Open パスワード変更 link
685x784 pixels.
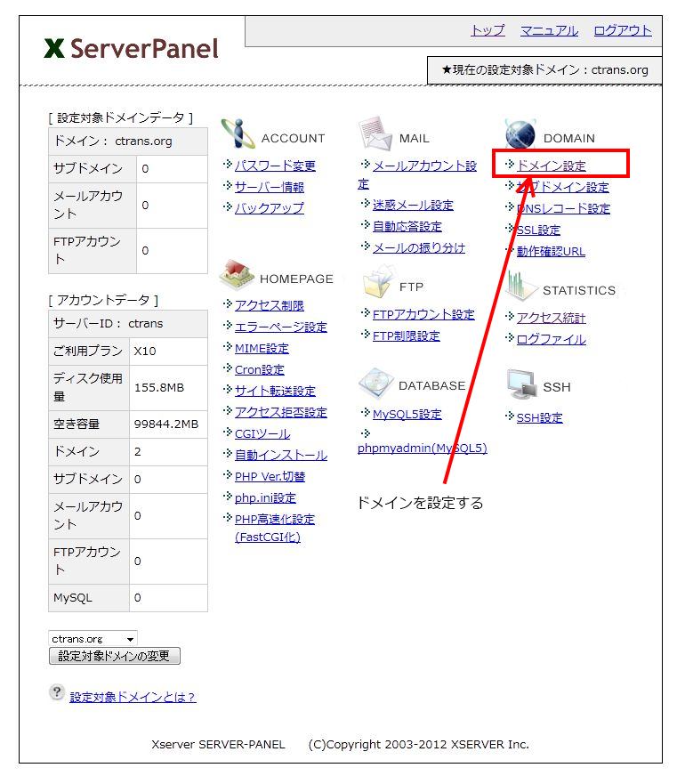tap(275, 166)
